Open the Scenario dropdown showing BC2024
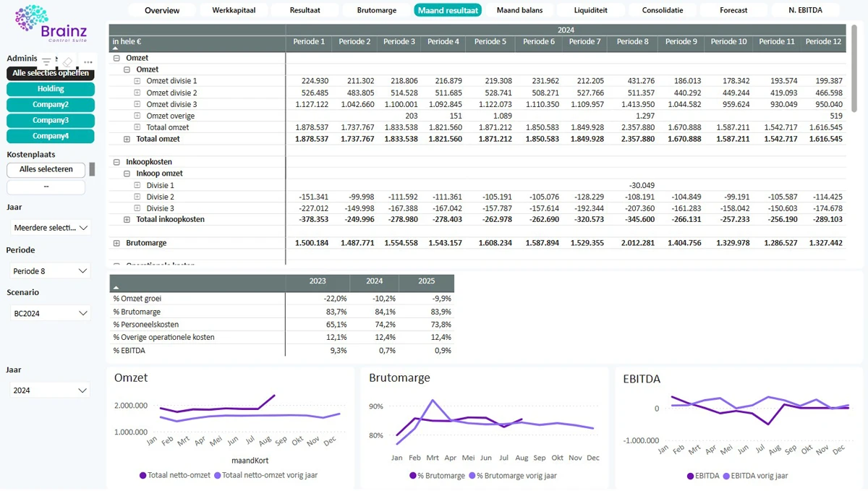Viewport: 868px width, 491px height. coord(51,314)
